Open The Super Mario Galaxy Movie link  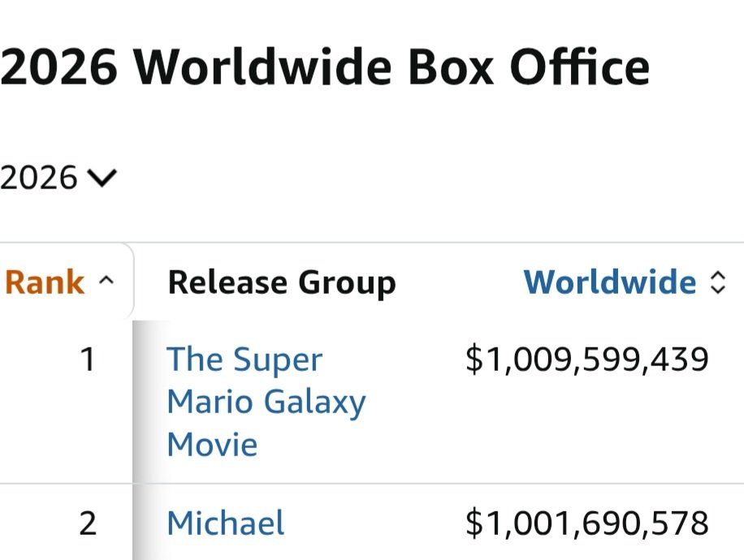click(x=266, y=402)
